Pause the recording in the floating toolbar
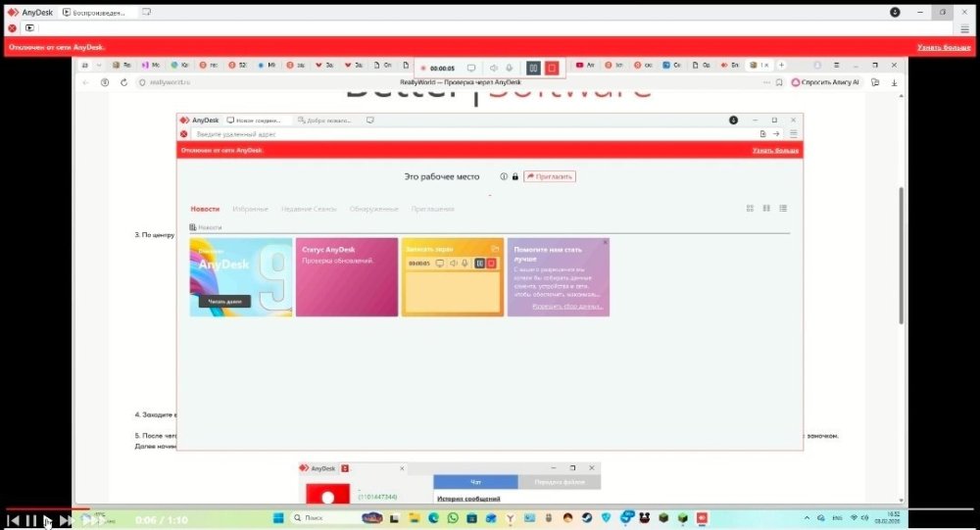Image resolution: width=980 pixels, height=530 pixels. click(533, 69)
